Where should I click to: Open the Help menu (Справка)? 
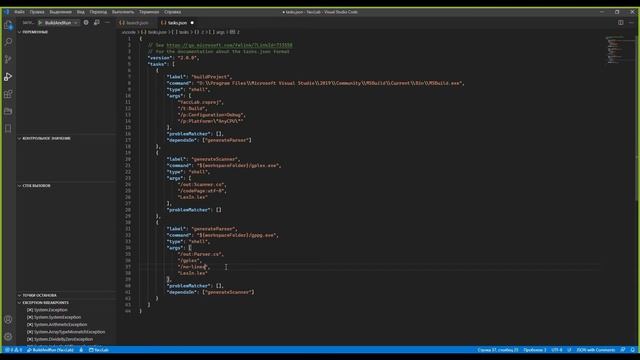[x=173, y=12]
